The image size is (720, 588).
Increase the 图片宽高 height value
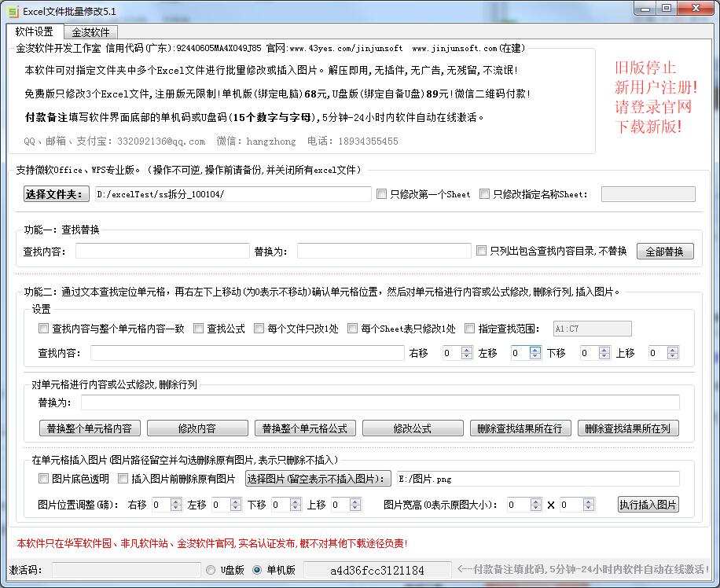click(589, 502)
